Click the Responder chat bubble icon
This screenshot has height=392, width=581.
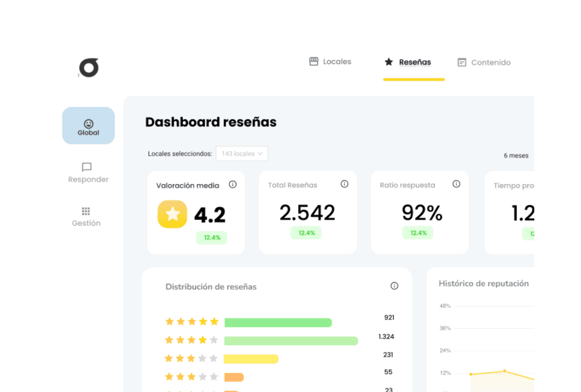click(x=87, y=167)
